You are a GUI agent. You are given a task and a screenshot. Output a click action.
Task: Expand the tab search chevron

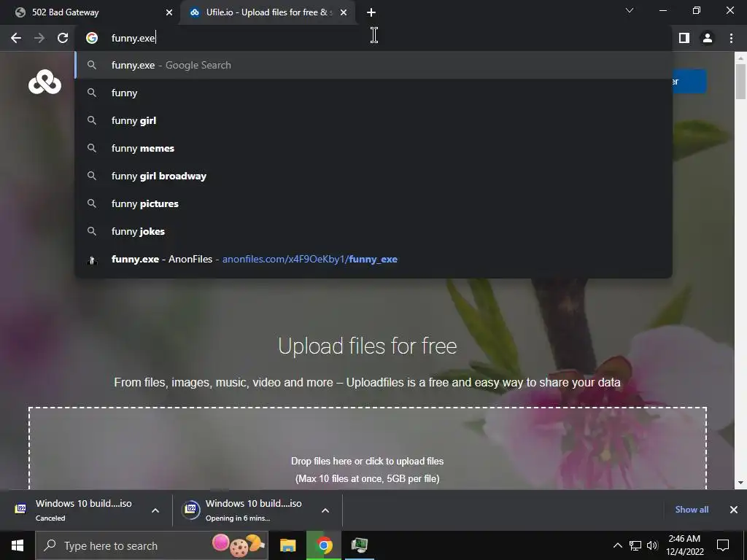(x=630, y=10)
